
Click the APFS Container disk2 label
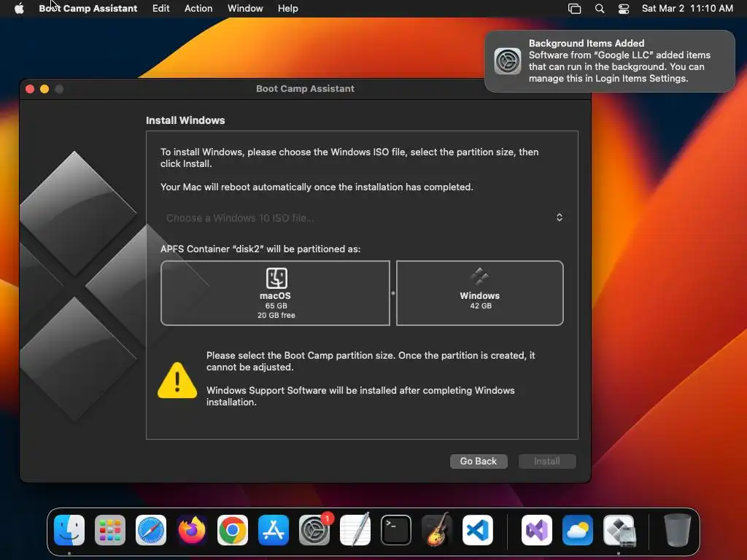click(x=260, y=249)
